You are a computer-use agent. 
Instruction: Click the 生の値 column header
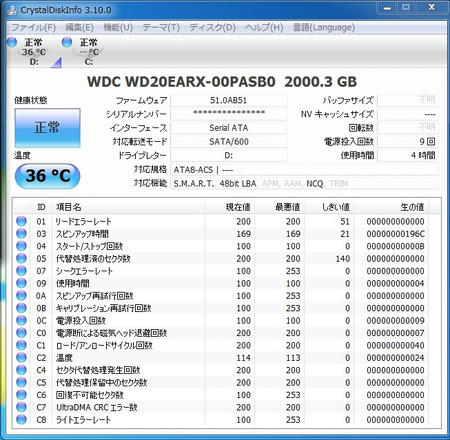point(412,207)
